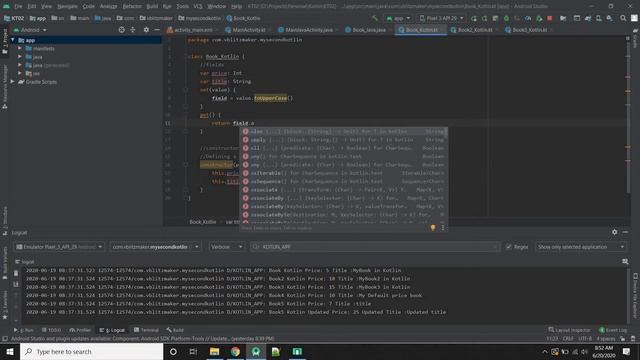Select the 'associateBy {...}' completion suggestion
Image resolution: width=640 pixels, height=360 pixels.
(x=343, y=198)
